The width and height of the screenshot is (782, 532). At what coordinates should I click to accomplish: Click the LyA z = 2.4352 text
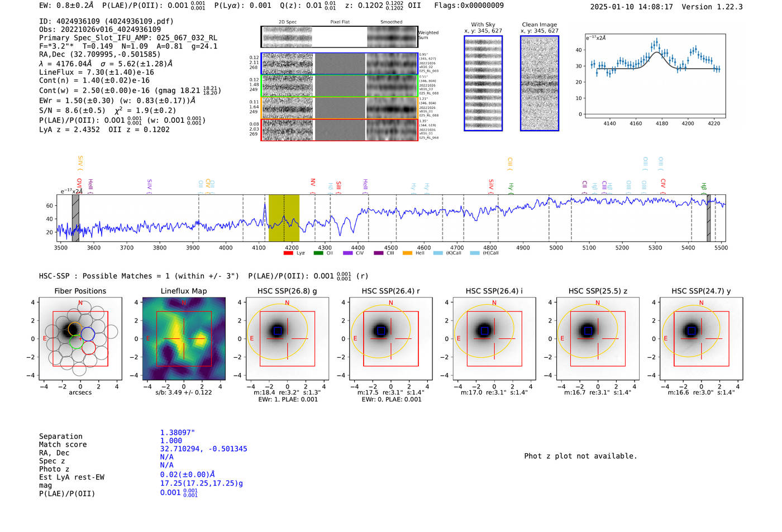point(69,130)
